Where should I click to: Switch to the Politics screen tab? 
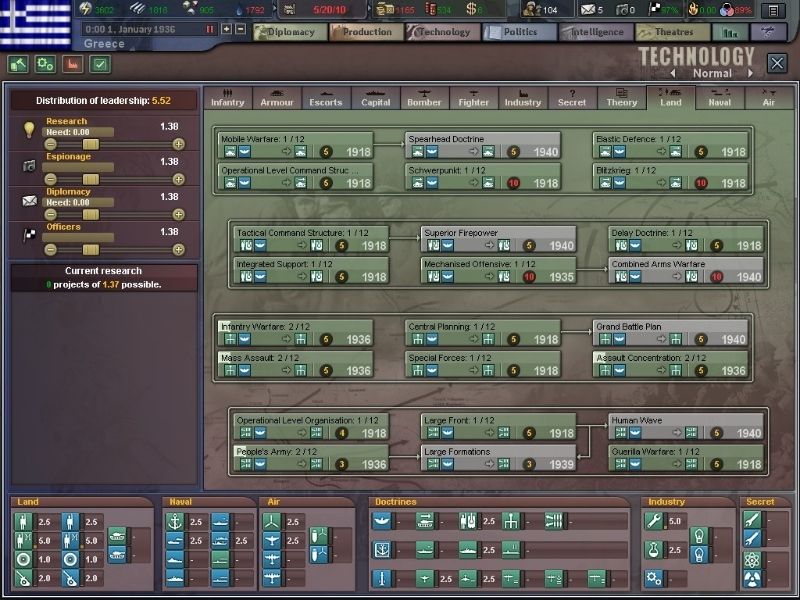coord(519,32)
